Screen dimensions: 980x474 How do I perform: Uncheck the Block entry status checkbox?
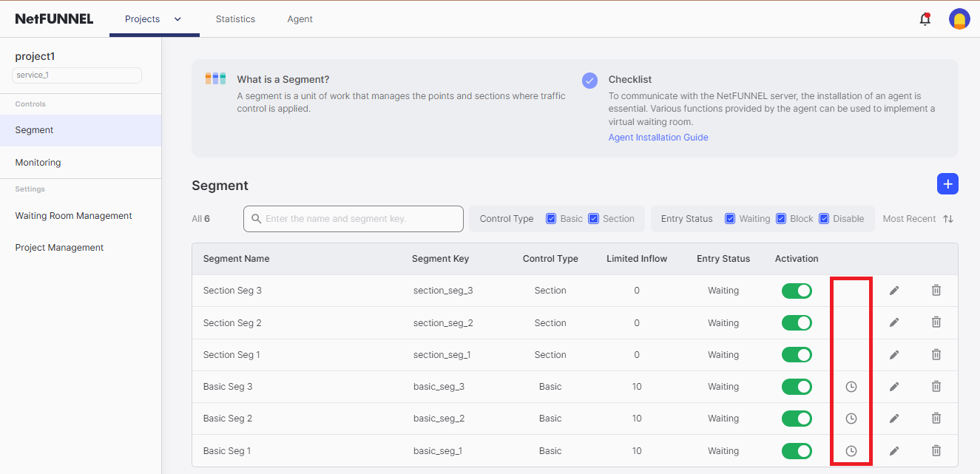tap(781, 219)
